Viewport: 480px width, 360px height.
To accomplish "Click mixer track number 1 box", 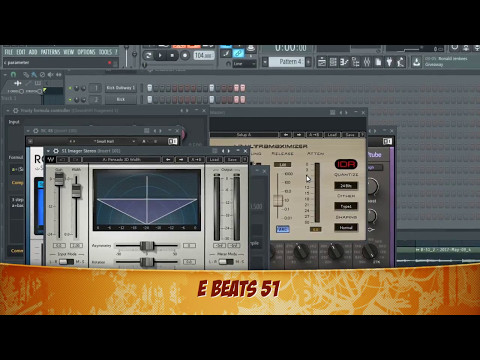I will [96, 88].
